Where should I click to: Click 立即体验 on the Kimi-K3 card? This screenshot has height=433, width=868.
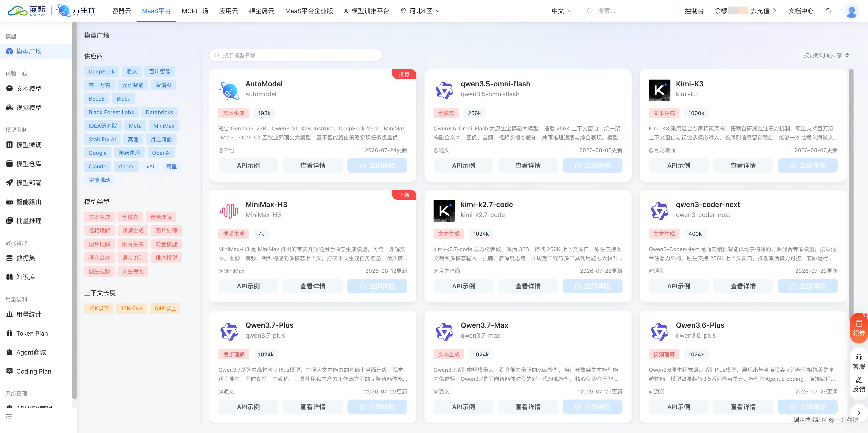(808, 165)
